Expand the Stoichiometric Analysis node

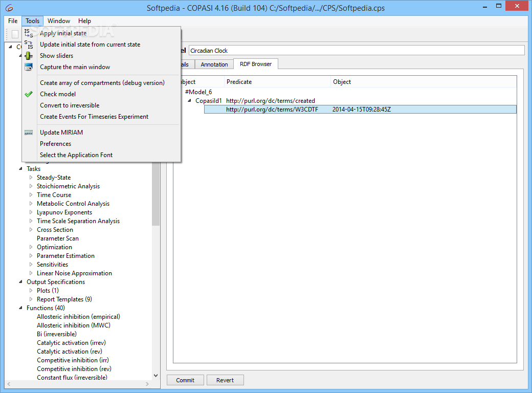31,186
